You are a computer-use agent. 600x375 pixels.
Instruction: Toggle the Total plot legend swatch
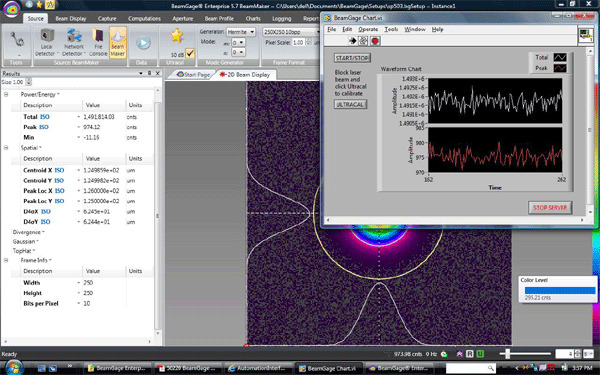pos(560,57)
